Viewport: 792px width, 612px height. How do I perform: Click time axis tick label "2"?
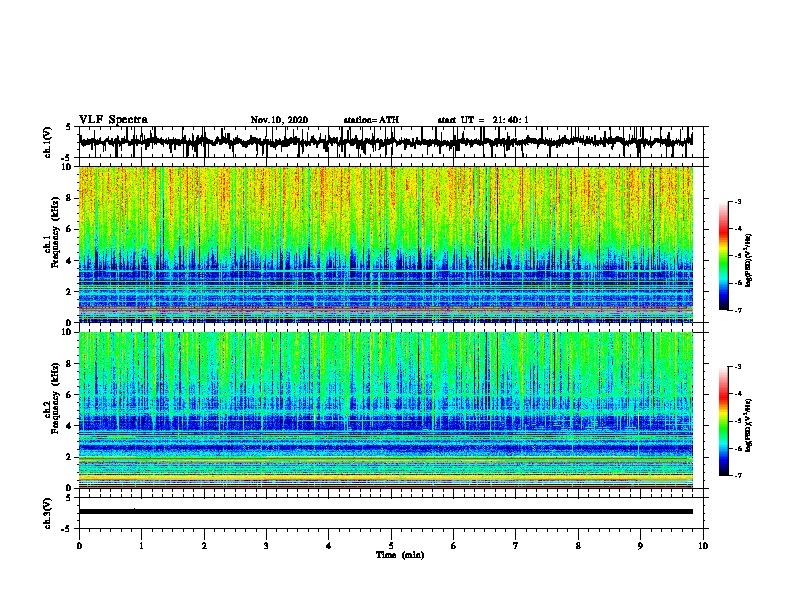click(204, 546)
